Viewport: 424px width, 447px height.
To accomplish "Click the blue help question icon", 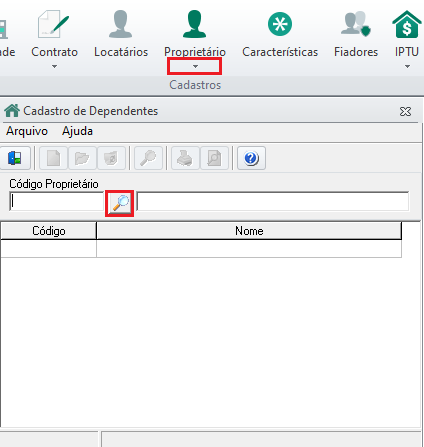I will pyautogui.click(x=251, y=158).
